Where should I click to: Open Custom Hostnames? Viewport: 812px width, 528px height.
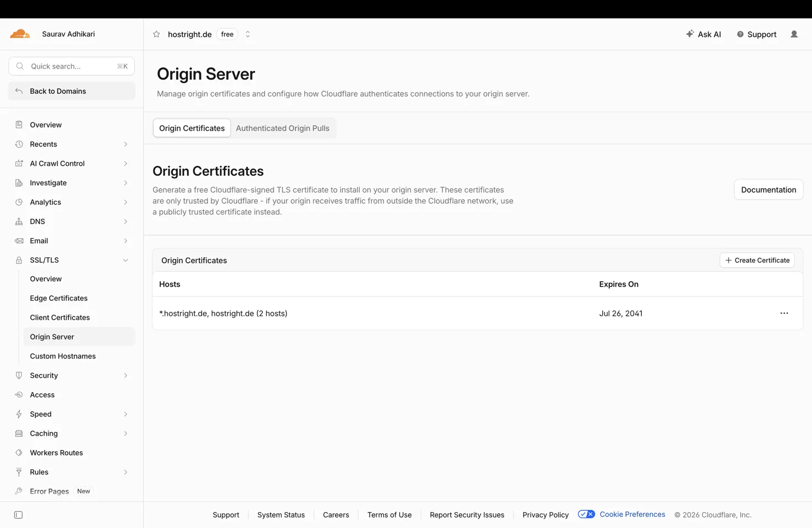(x=62, y=356)
